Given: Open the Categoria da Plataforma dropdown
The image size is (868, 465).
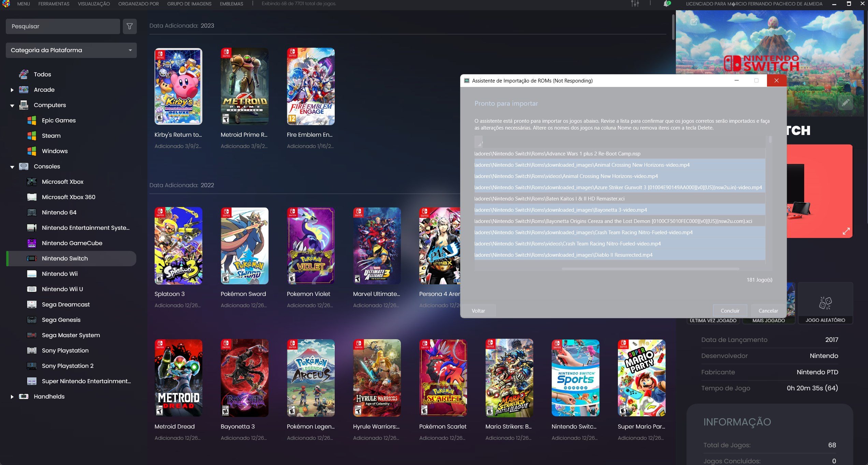Looking at the screenshot, I should coord(71,50).
